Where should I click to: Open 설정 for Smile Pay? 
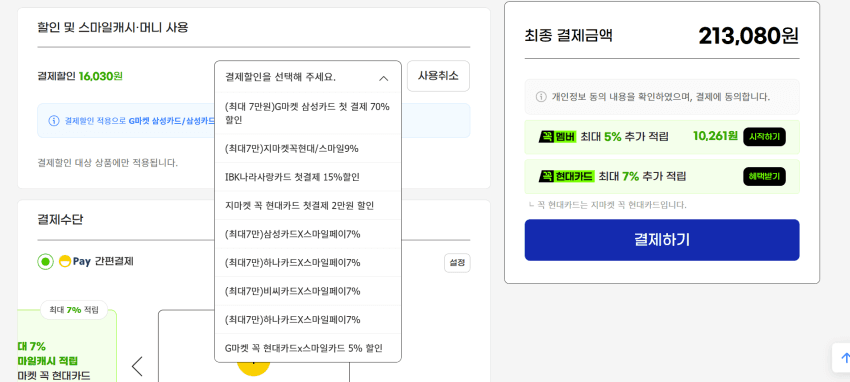[457, 263]
